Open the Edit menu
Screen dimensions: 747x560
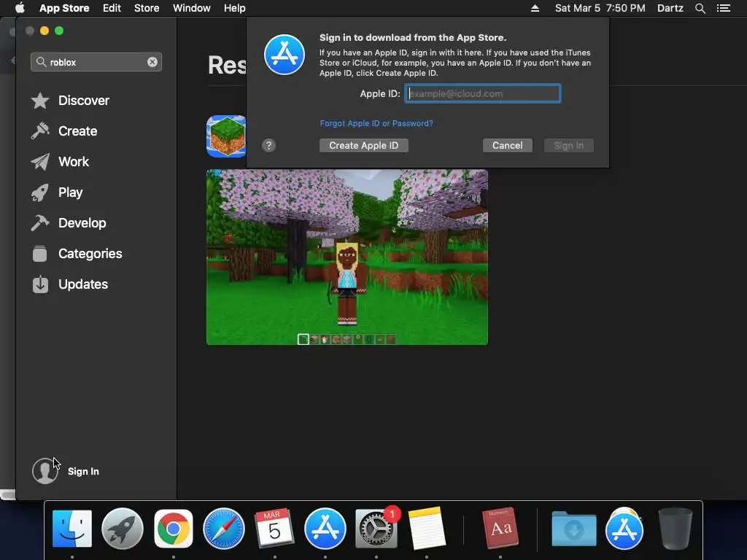112,8
